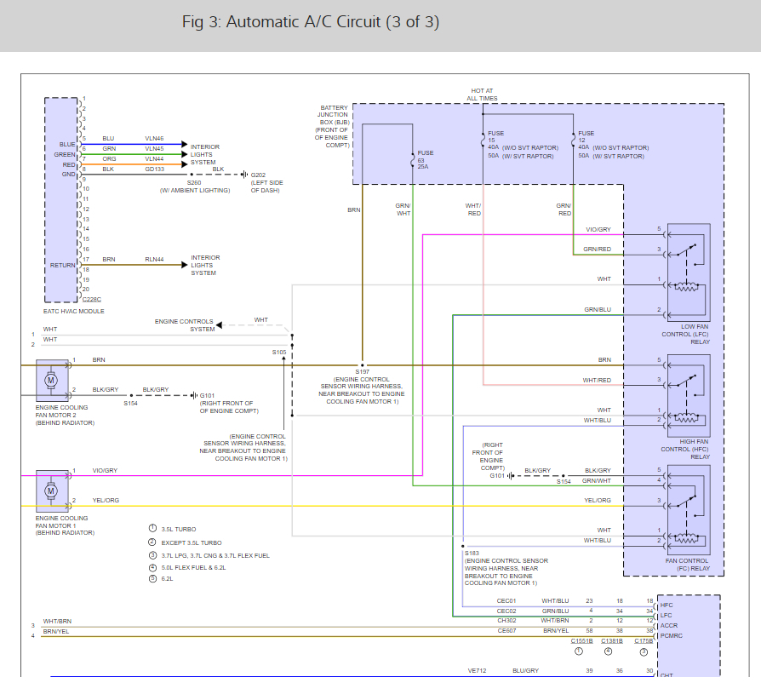Image resolution: width=761 pixels, height=700 pixels.
Task: Select the Fuse 63 25A symbol
Action: [415, 158]
